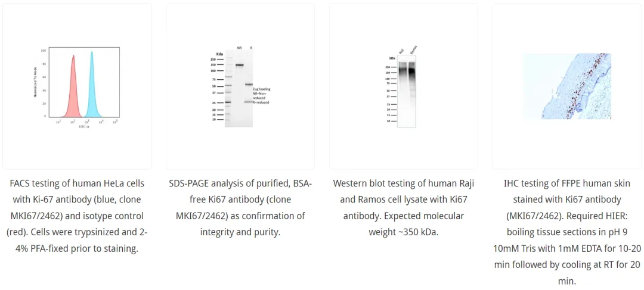Image resolution: width=644 pixels, height=290 pixels.
Task: Click the Kda ladder heading on SDS-PAGE
Action: pos(219,54)
